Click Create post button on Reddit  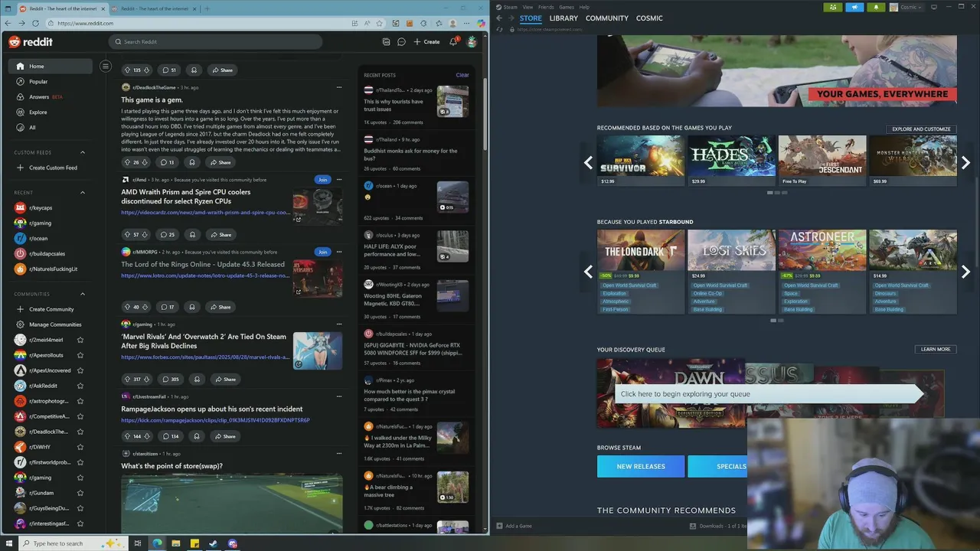426,42
